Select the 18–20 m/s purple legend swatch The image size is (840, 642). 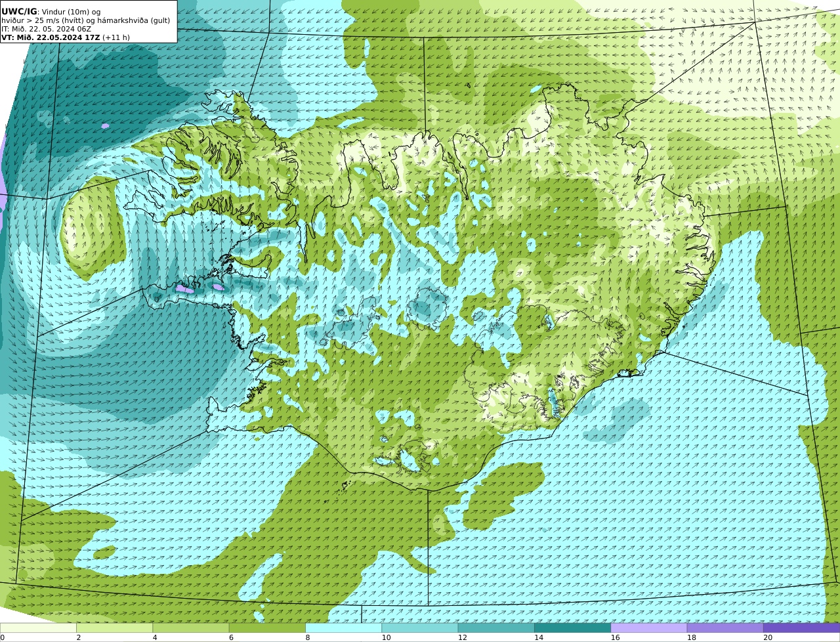pyautogui.click(x=725, y=628)
